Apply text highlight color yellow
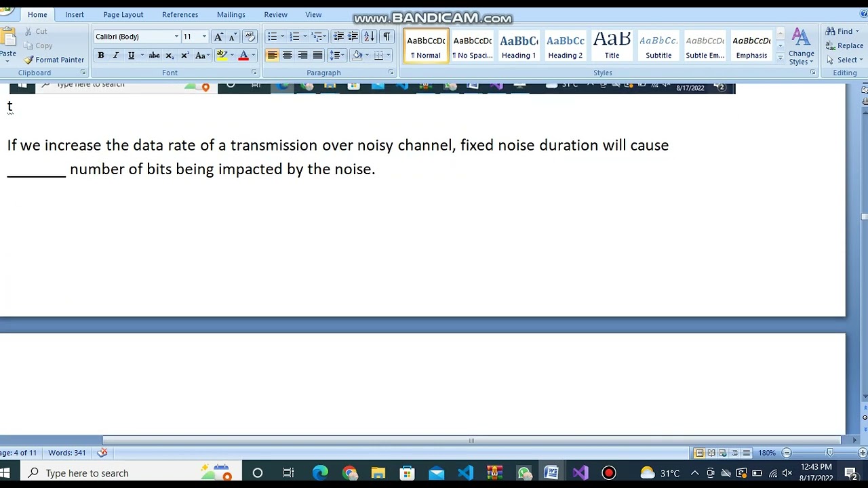 tap(222, 56)
